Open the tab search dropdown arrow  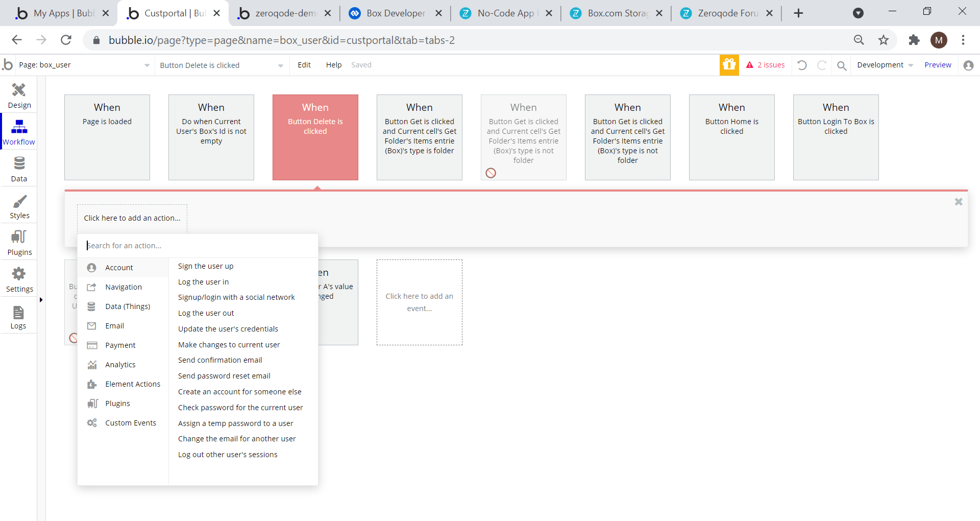coord(859,13)
